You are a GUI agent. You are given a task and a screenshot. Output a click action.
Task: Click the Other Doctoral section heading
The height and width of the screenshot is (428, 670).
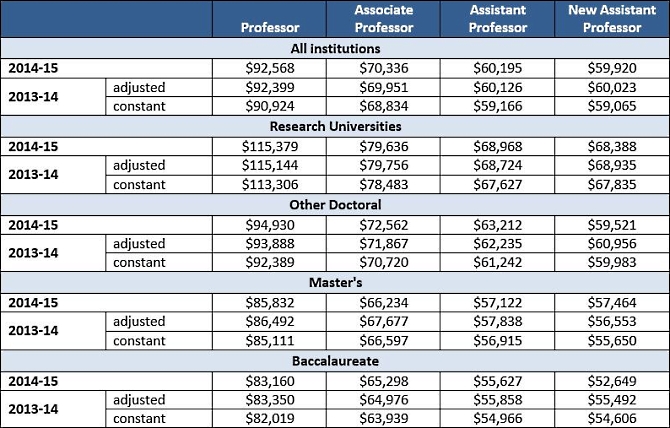[335, 205]
